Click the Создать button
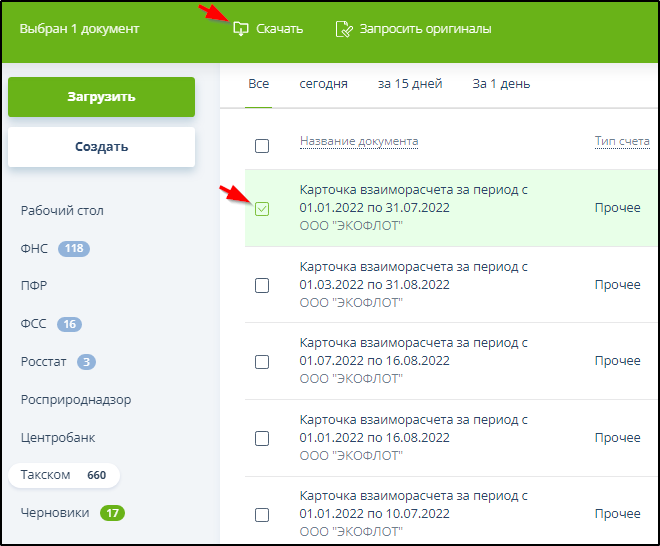This screenshot has width=660, height=546. (101, 147)
